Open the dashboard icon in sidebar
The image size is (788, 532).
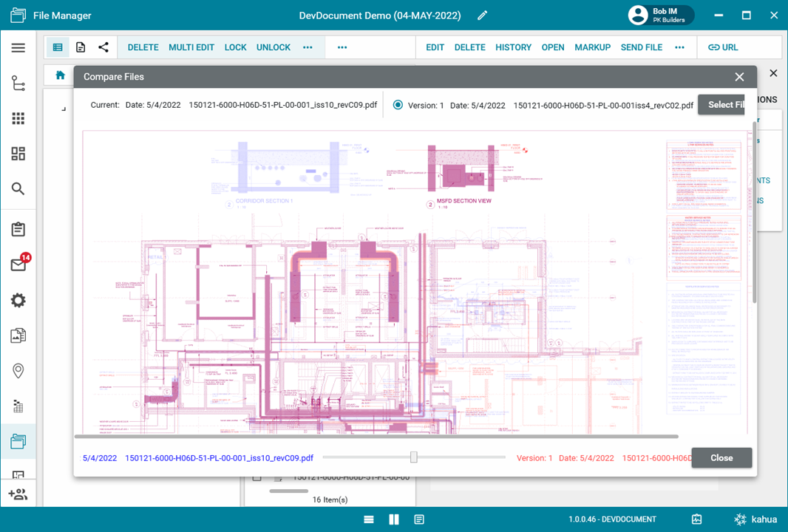pyautogui.click(x=18, y=154)
